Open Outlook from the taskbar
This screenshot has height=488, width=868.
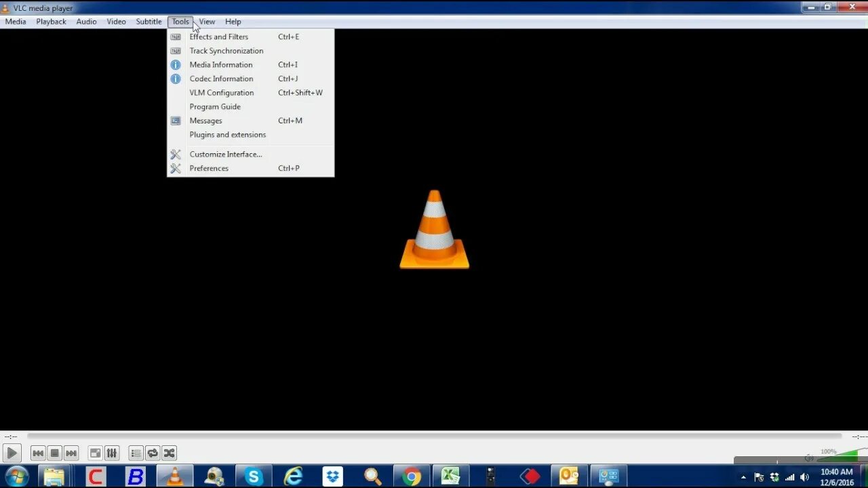(x=568, y=476)
